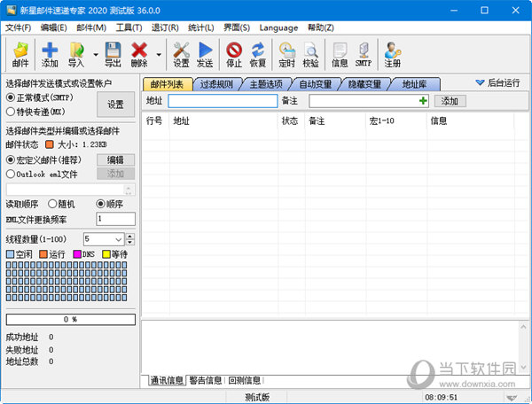Open the 文件(F) menu

point(18,27)
